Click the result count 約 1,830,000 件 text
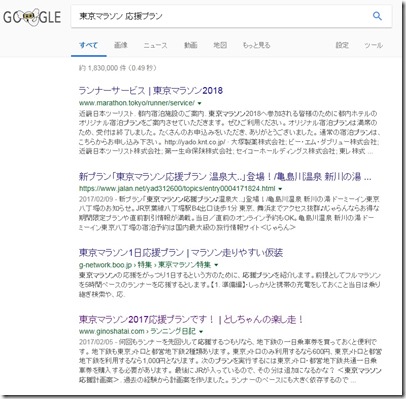The width and height of the screenshot is (406, 399). pyautogui.click(x=118, y=68)
